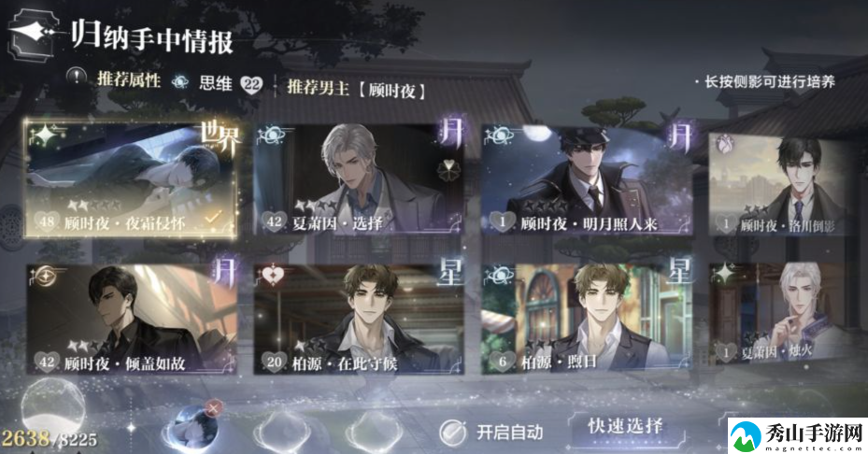This screenshot has height=454, width=868.
Task: Deselect the checked 顾时夜·夜霜侵怀 card
Action: point(131,178)
